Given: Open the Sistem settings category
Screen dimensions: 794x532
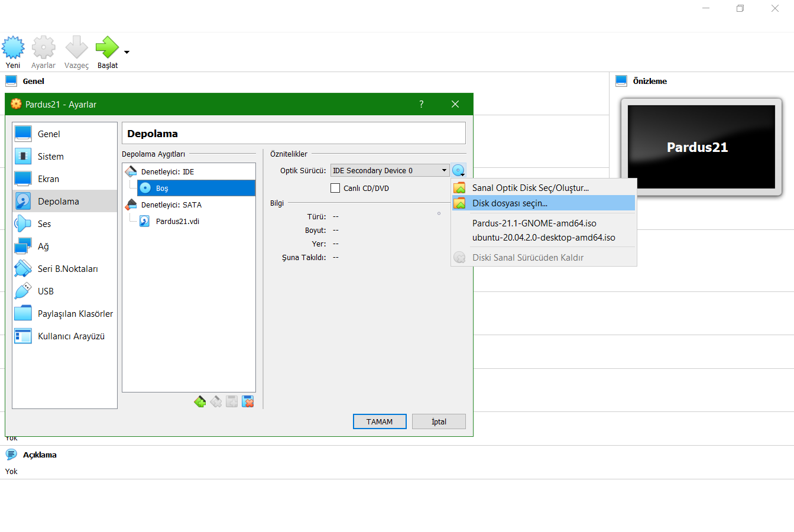Looking at the screenshot, I should pyautogui.click(x=65, y=157).
